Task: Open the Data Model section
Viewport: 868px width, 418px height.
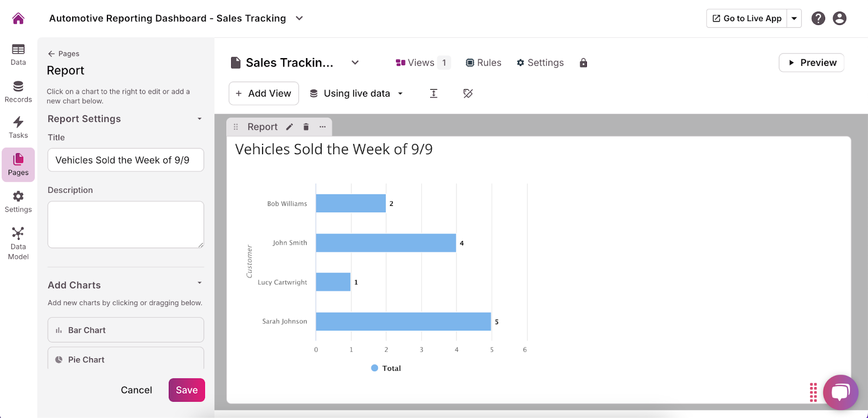Action: point(18,243)
